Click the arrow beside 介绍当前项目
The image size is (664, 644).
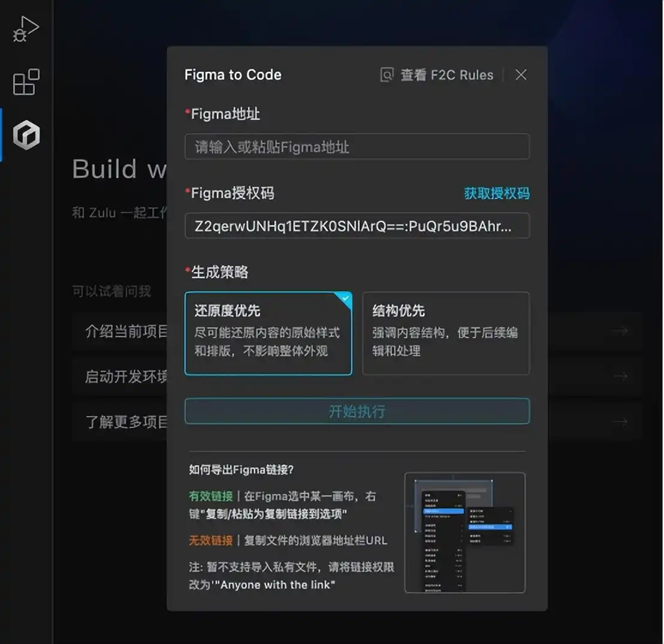620,331
